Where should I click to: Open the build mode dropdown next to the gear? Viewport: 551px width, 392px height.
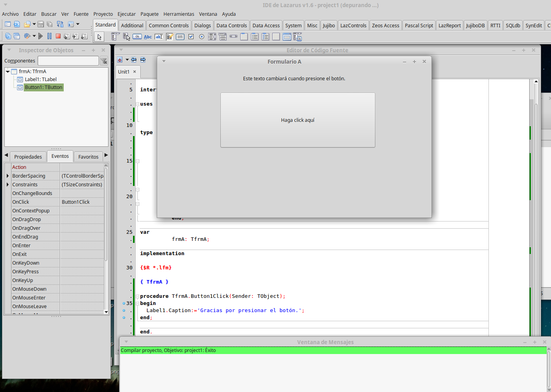pos(34,36)
